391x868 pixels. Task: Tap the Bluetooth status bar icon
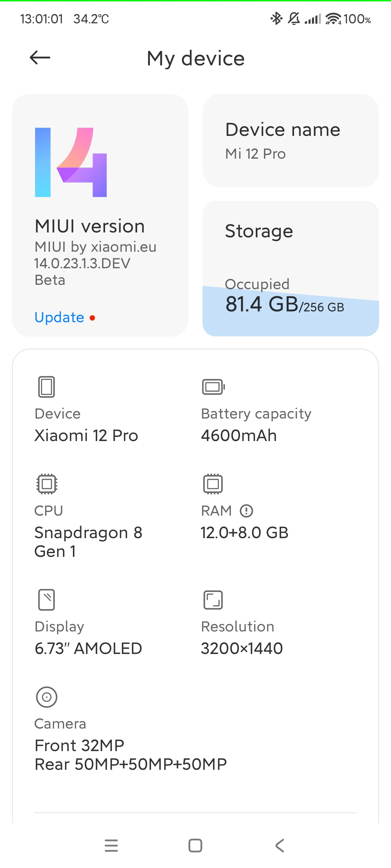tap(276, 18)
